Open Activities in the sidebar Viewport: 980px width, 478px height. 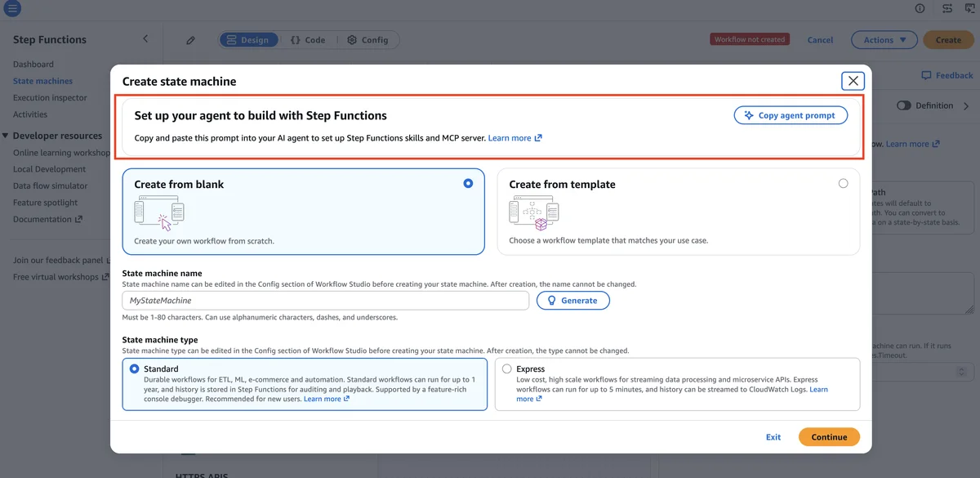tap(30, 114)
